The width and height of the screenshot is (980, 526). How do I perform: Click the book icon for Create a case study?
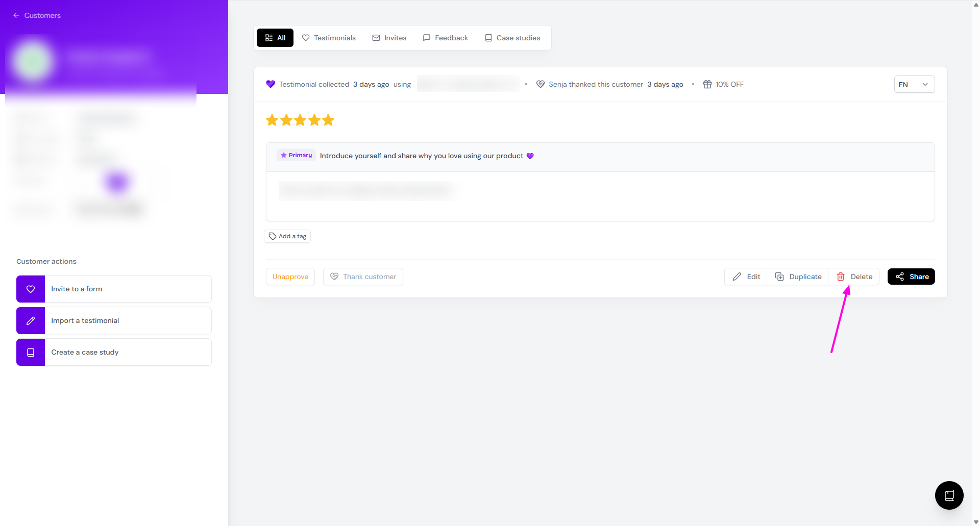(x=31, y=352)
